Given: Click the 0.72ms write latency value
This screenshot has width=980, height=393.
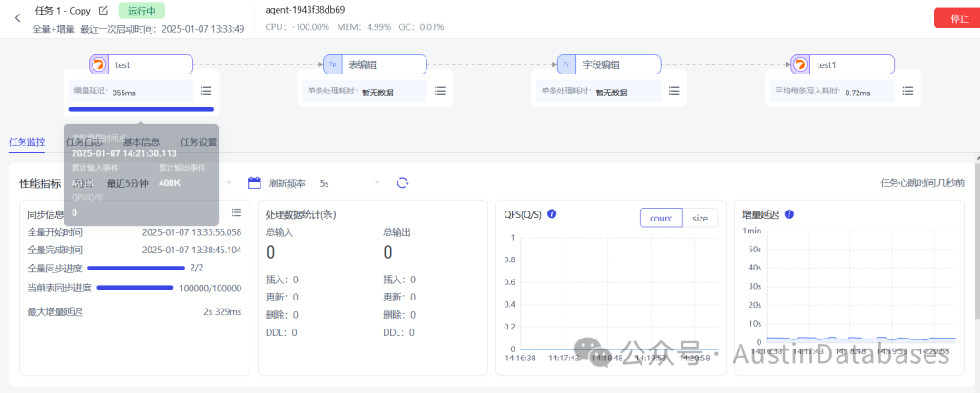Looking at the screenshot, I should pyautogui.click(x=857, y=93).
